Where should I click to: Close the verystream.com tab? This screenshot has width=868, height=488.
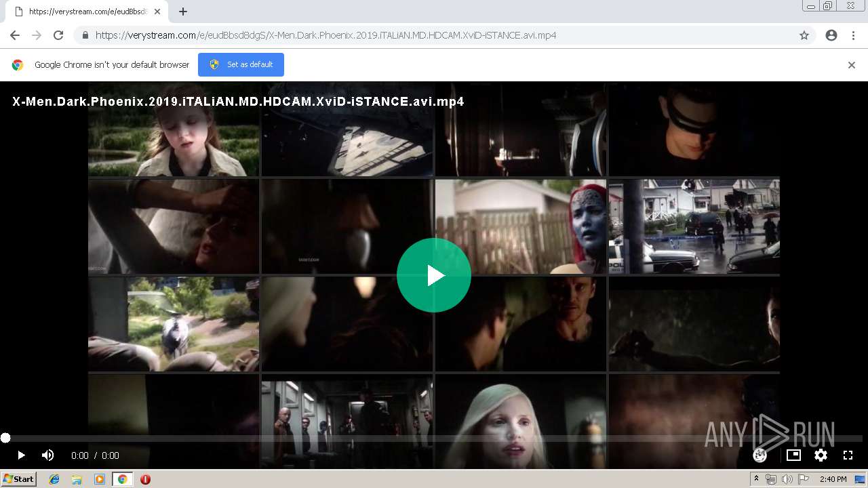tap(158, 12)
